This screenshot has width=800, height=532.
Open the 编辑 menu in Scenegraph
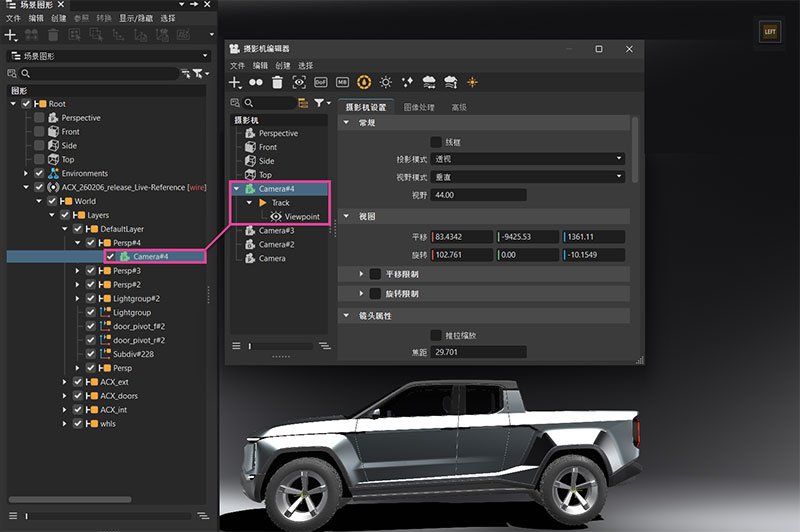pyautogui.click(x=36, y=18)
